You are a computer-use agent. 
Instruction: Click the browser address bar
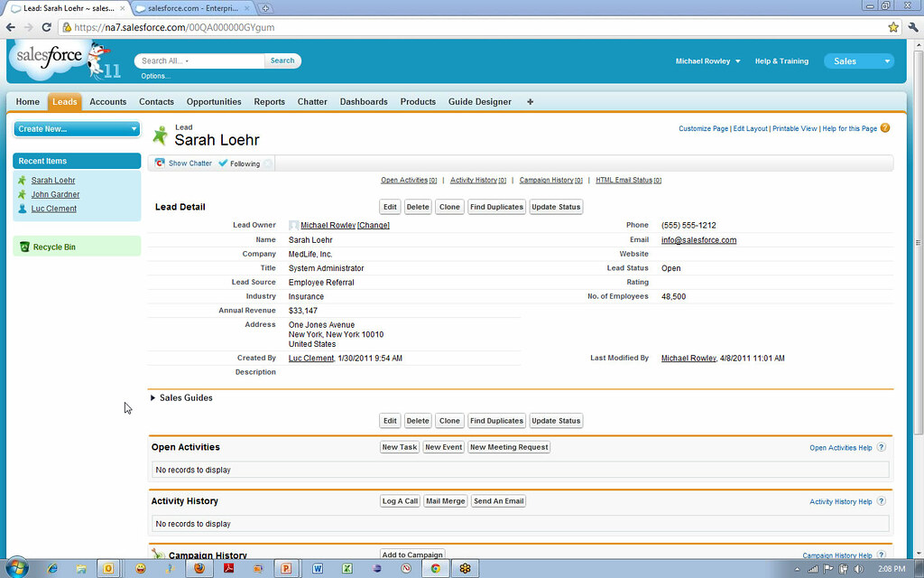[x=471, y=27]
